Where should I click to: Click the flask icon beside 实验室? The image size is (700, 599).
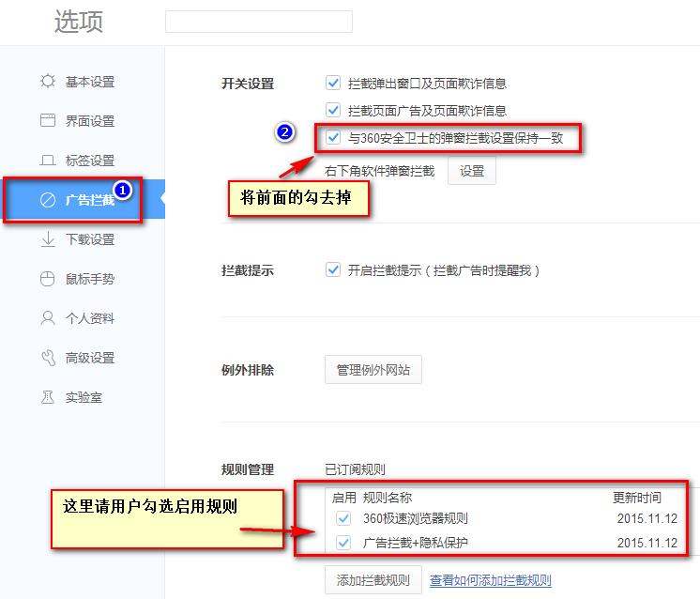click(48, 397)
